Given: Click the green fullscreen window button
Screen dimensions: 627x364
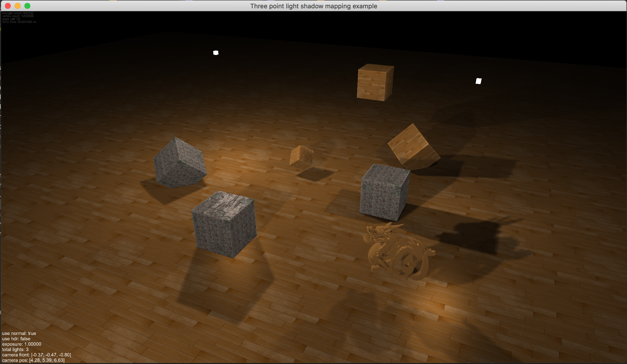Looking at the screenshot, I should pyautogui.click(x=27, y=6).
